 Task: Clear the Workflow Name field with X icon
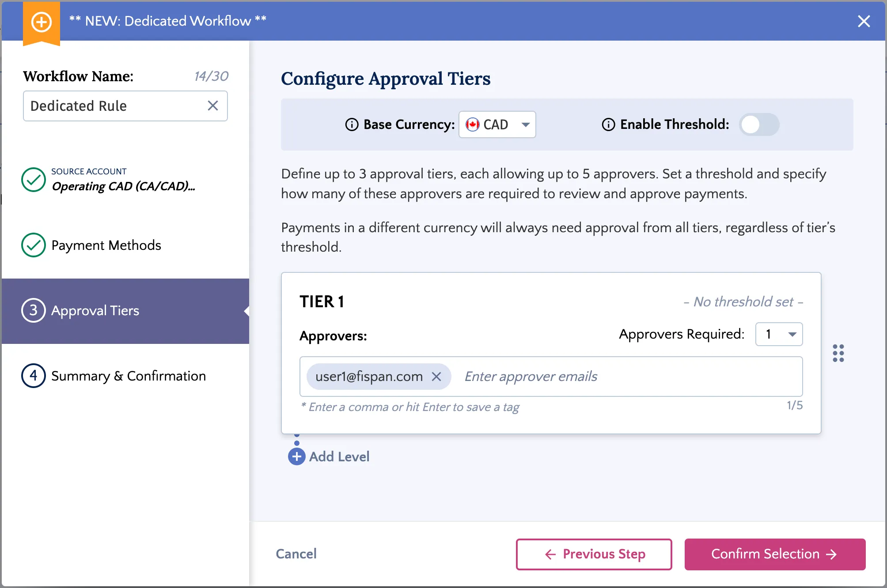click(213, 106)
